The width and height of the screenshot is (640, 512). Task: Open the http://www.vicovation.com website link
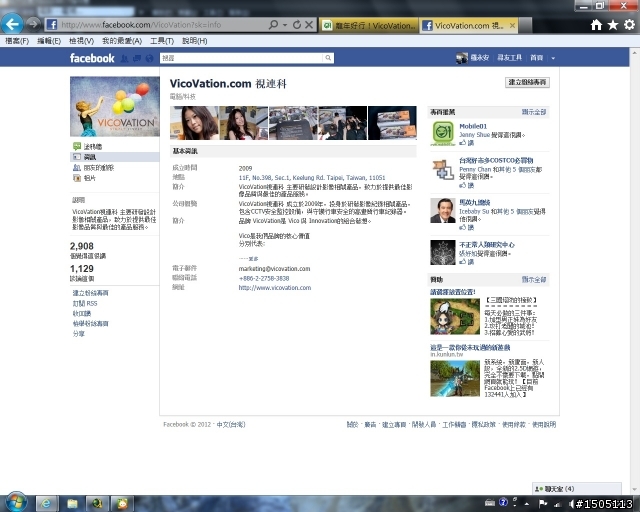click(x=275, y=287)
